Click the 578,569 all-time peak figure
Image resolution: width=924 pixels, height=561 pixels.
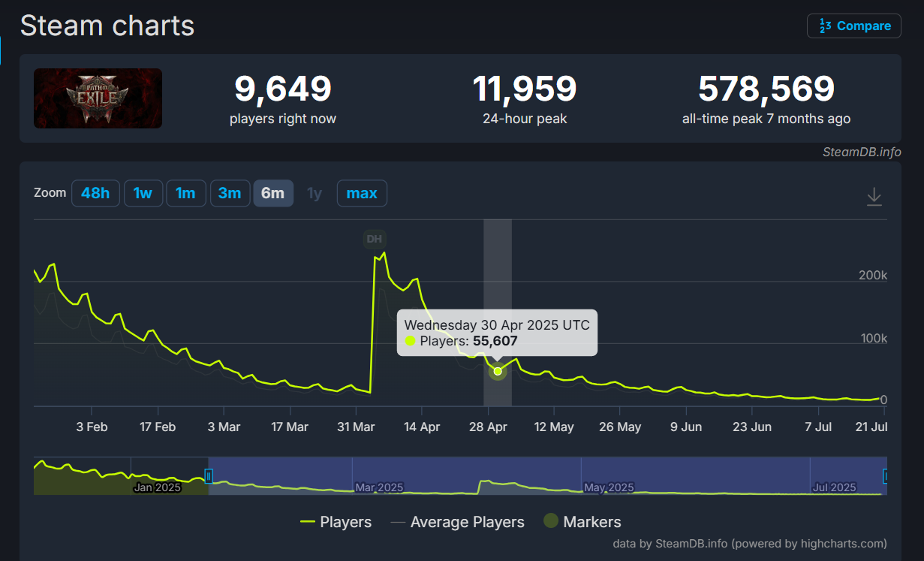pyautogui.click(x=766, y=89)
